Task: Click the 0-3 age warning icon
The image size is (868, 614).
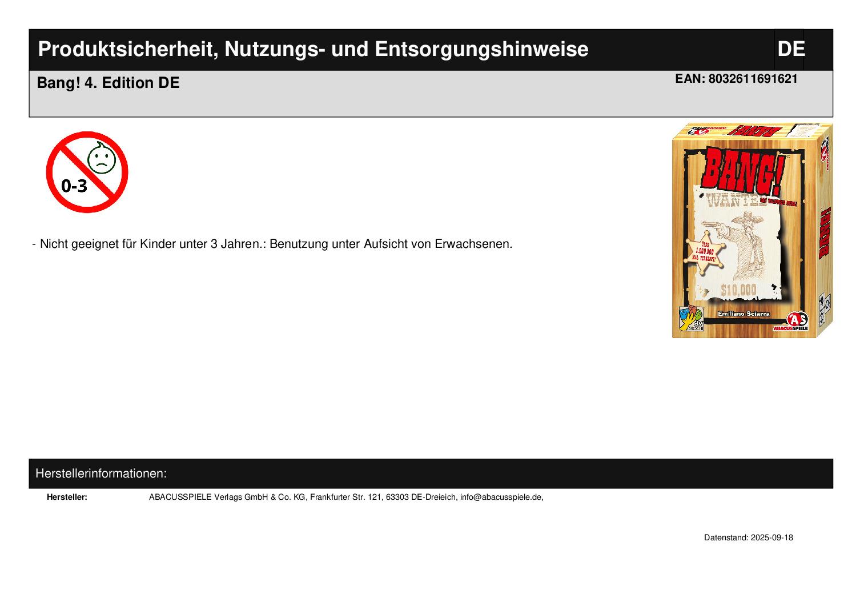Action: tap(87, 172)
